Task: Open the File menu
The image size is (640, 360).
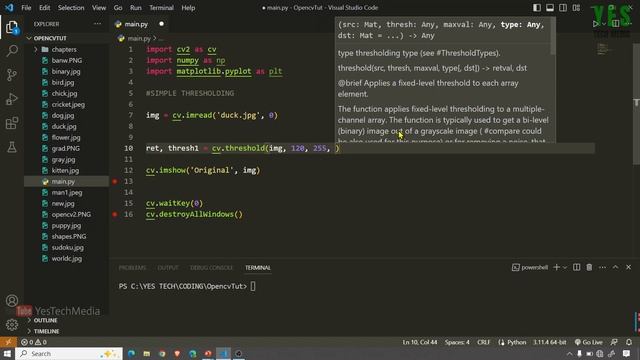Action: 26,8
